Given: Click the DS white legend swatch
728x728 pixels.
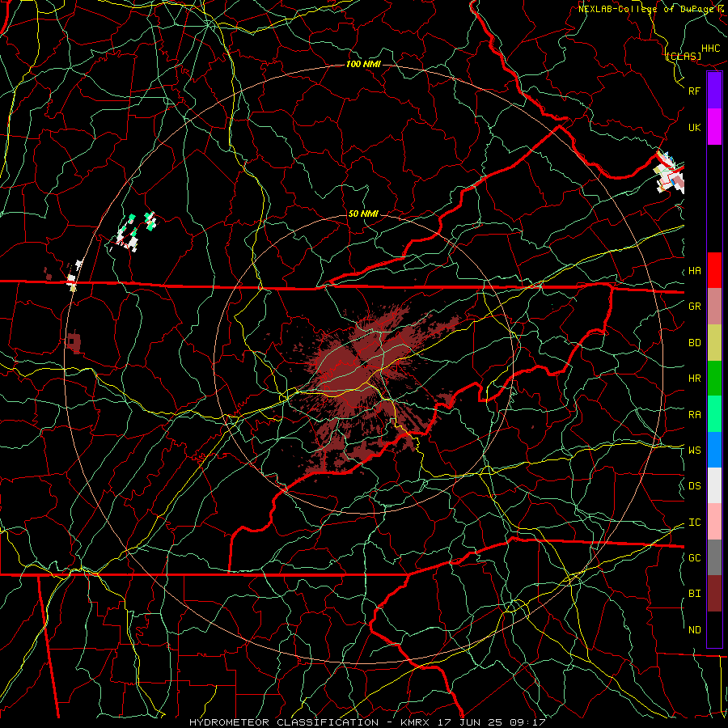Looking at the screenshot, I should click(714, 485).
